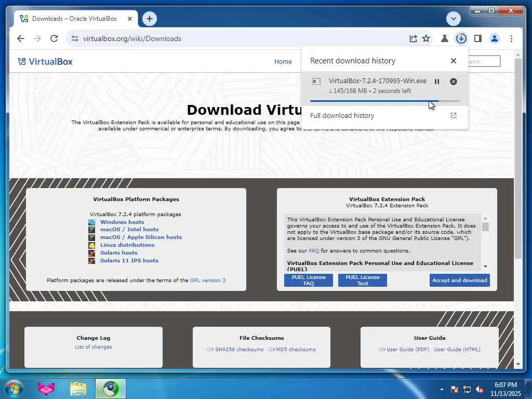Download the Windows hosts package
Image resolution: width=532 pixels, height=399 pixels.
pyautogui.click(x=122, y=222)
